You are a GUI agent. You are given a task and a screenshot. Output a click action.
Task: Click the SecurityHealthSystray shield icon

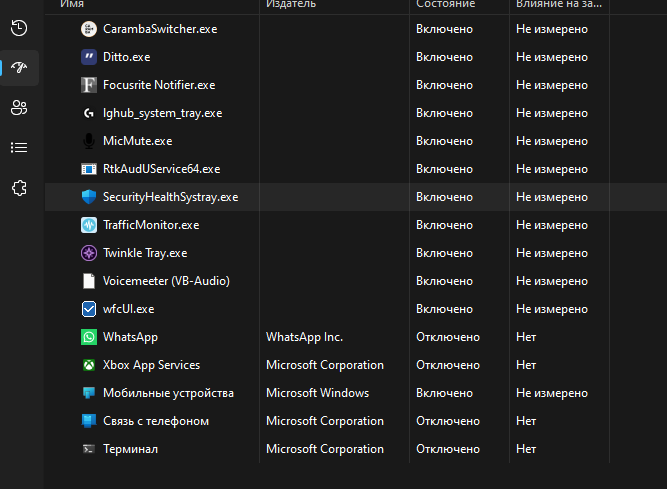pyautogui.click(x=88, y=197)
